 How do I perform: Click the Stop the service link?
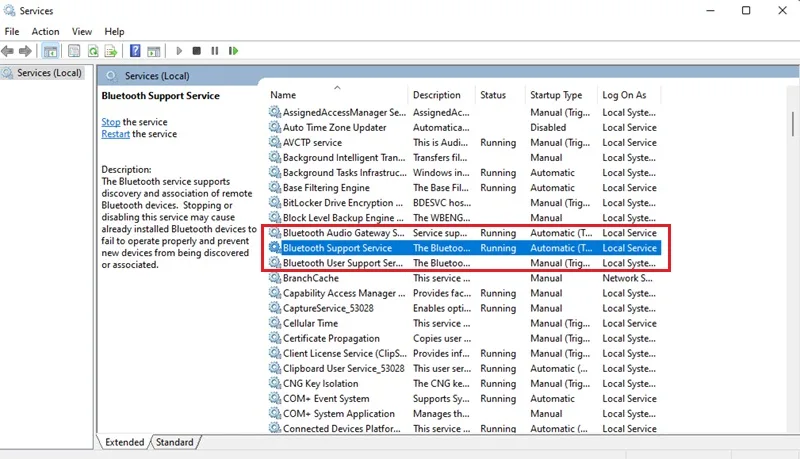pyautogui.click(x=111, y=122)
